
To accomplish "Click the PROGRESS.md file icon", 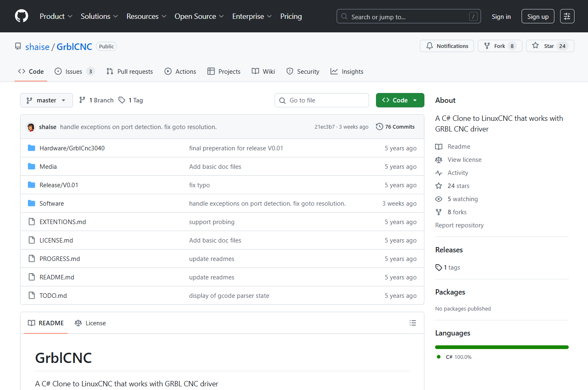I will pyautogui.click(x=32, y=258).
